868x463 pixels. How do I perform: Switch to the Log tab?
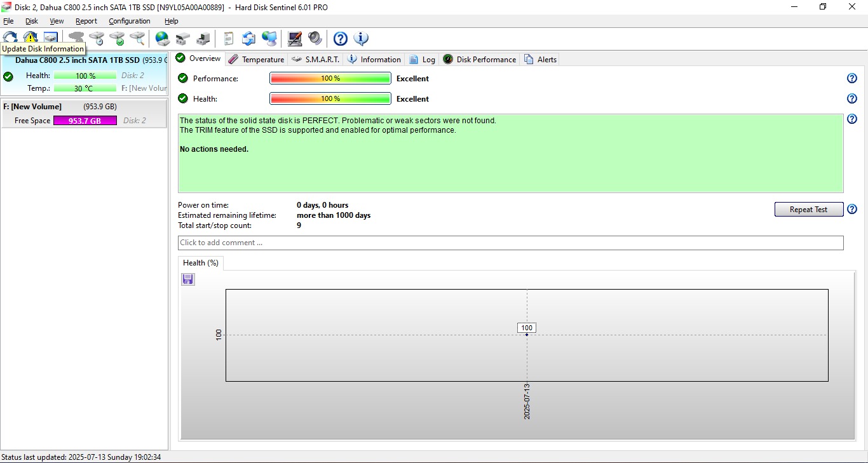click(423, 60)
